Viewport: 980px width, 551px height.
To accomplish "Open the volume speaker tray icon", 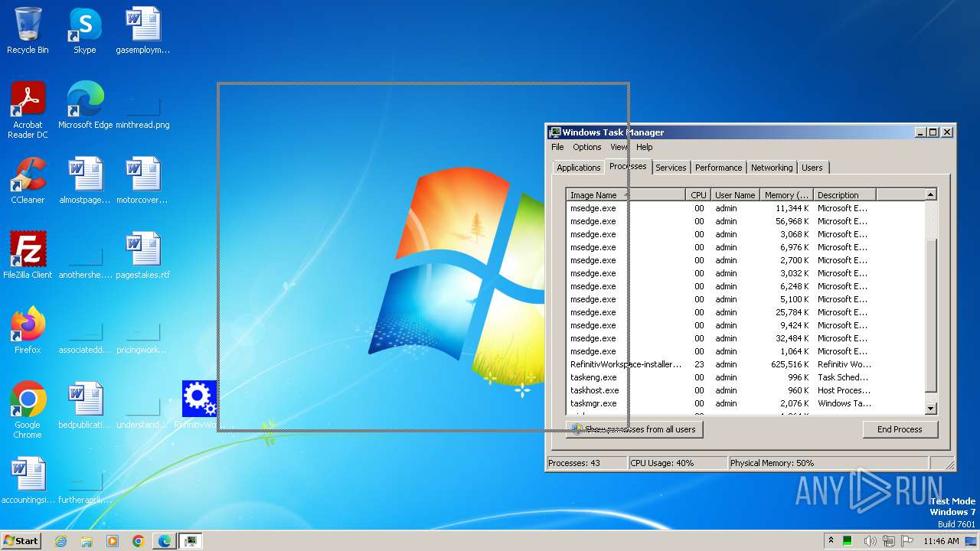I will [871, 541].
